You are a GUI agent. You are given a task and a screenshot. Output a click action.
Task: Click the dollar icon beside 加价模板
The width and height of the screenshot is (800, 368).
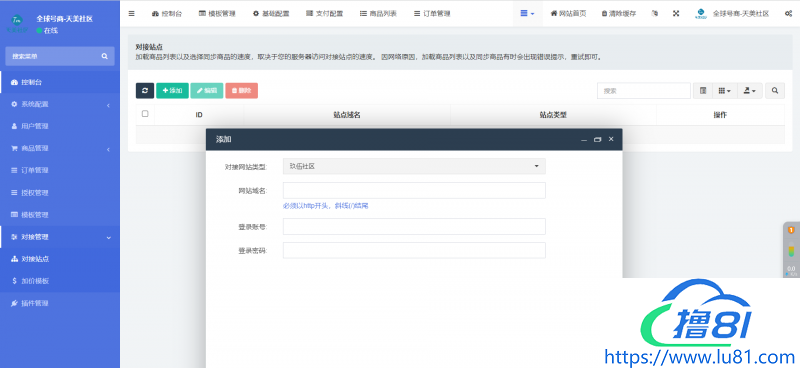tap(14, 281)
